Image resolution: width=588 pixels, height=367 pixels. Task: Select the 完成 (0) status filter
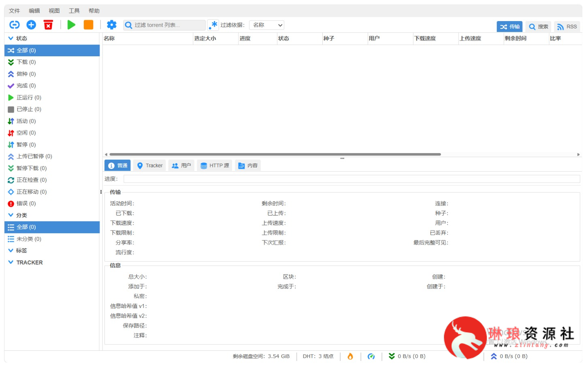(x=52, y=86)
